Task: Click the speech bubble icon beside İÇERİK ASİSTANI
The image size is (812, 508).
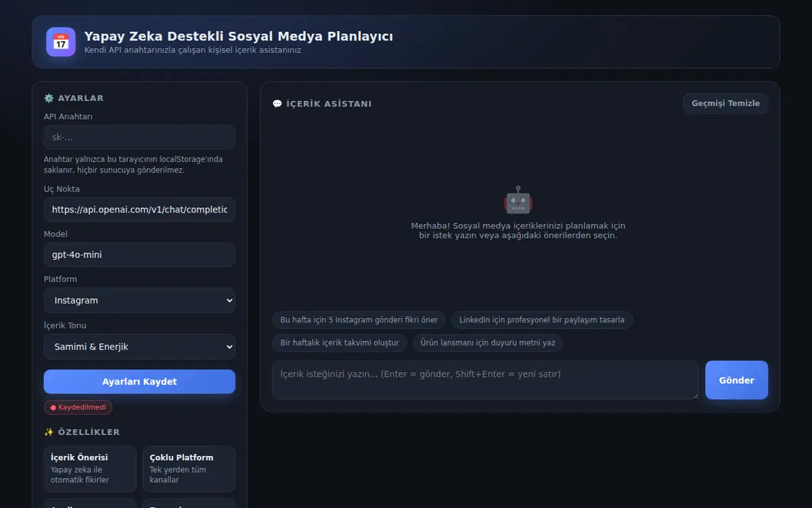Action: 277,104
